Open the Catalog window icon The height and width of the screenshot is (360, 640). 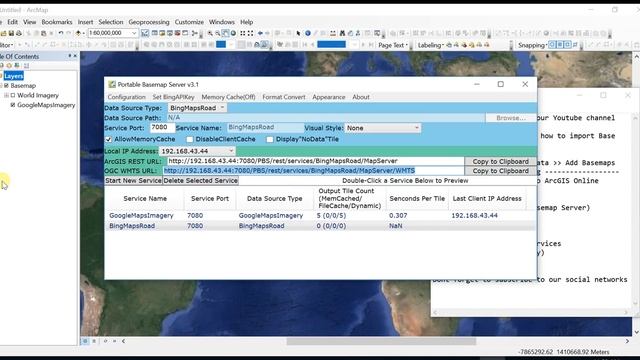point(162,33)
